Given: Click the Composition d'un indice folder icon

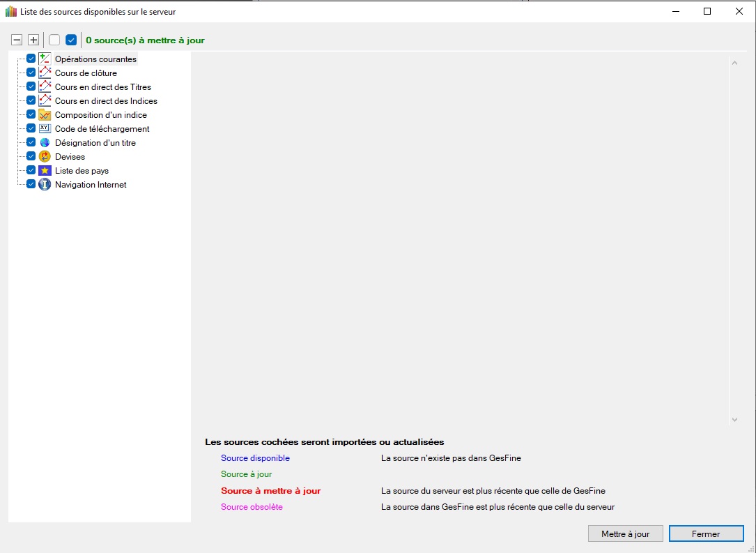Looking at the screenshot, I should click(x=45, y=115).
